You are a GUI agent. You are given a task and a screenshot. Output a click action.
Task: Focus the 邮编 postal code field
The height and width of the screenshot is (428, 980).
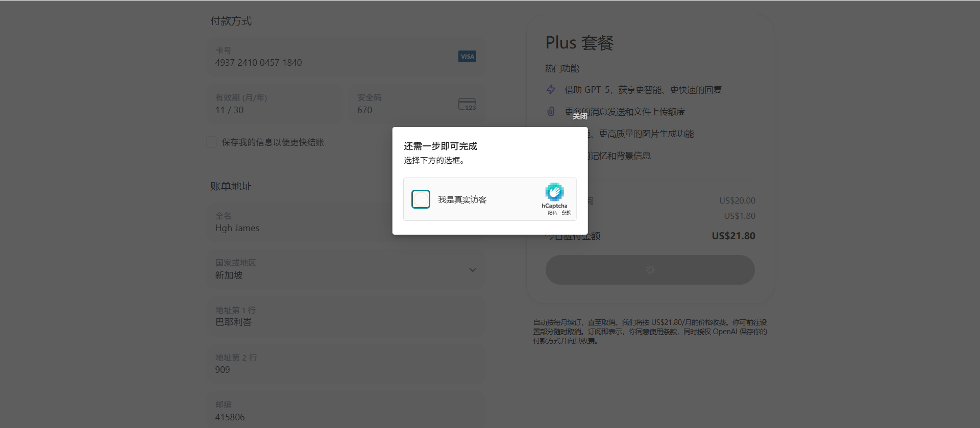tap(346, 411)
